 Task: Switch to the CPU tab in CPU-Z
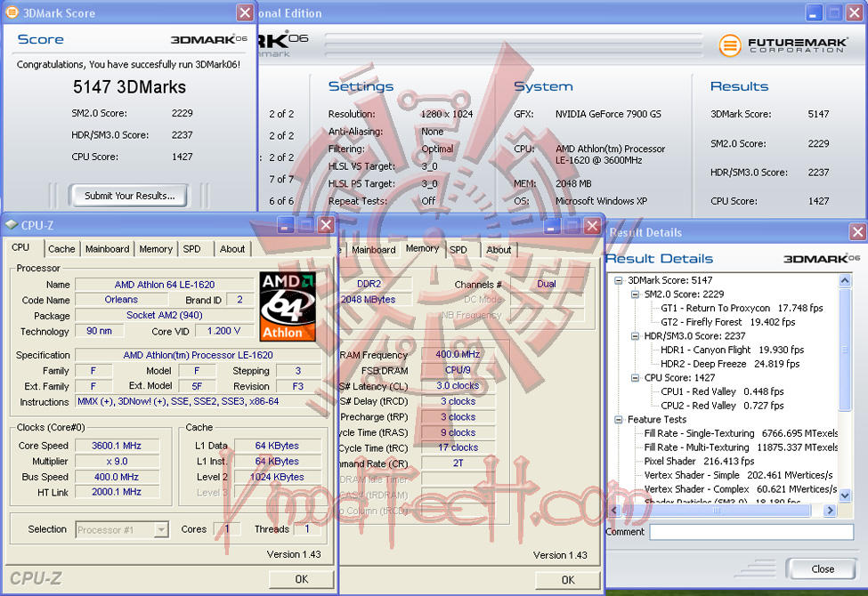[x=20, y=247]
